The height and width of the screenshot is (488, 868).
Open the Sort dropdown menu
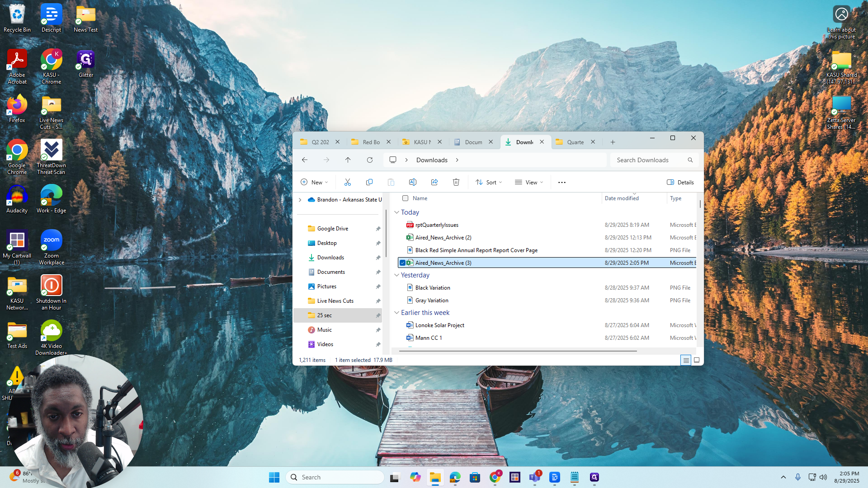[489, 183]
